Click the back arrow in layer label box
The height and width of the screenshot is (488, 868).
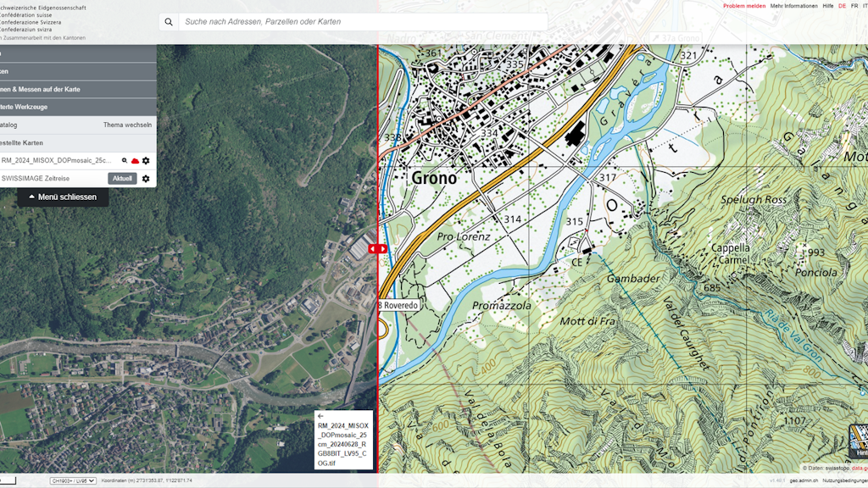[x=321, y=416]
